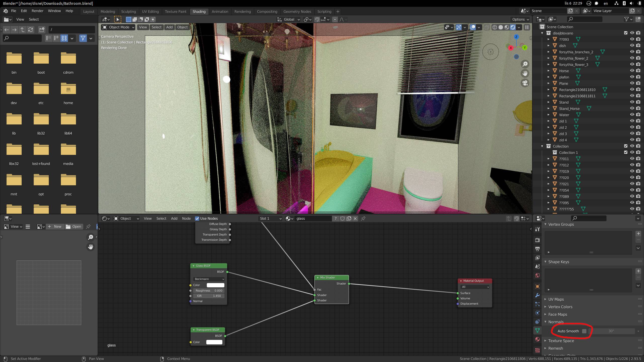Click the viewport zoom magnifier gizmo

525,64
